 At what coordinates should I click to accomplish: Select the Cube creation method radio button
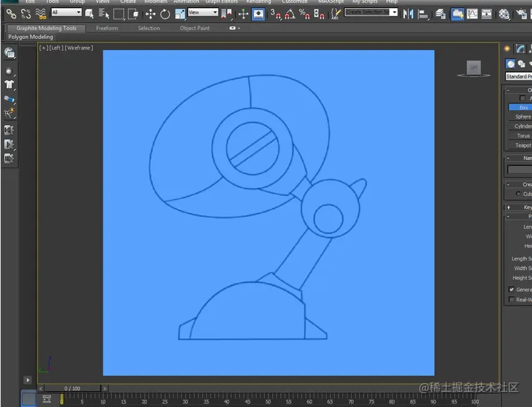(x=518, y=194)
